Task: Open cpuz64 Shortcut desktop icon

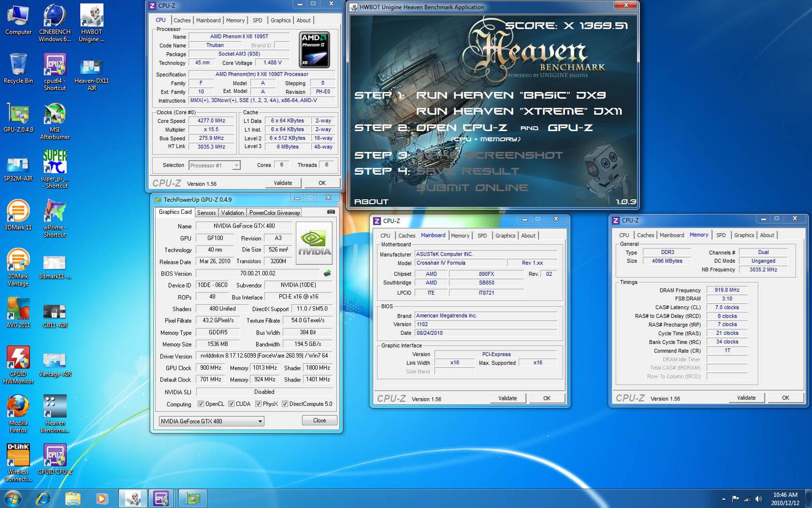Action: pyautogui.click(x=55, y=72)
